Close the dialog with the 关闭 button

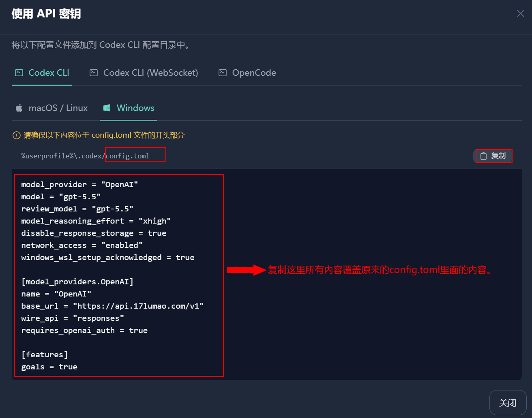(x=508, y=403)
